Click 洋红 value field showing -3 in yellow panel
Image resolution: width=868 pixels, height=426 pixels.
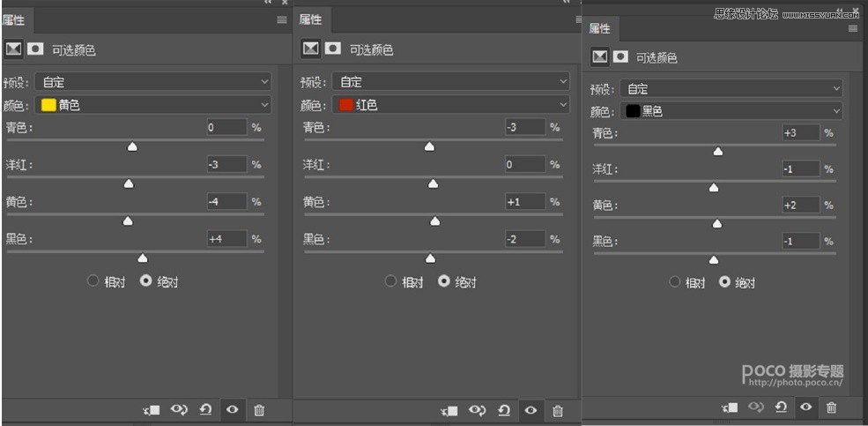pyautogui.click(x=226, y=165)
